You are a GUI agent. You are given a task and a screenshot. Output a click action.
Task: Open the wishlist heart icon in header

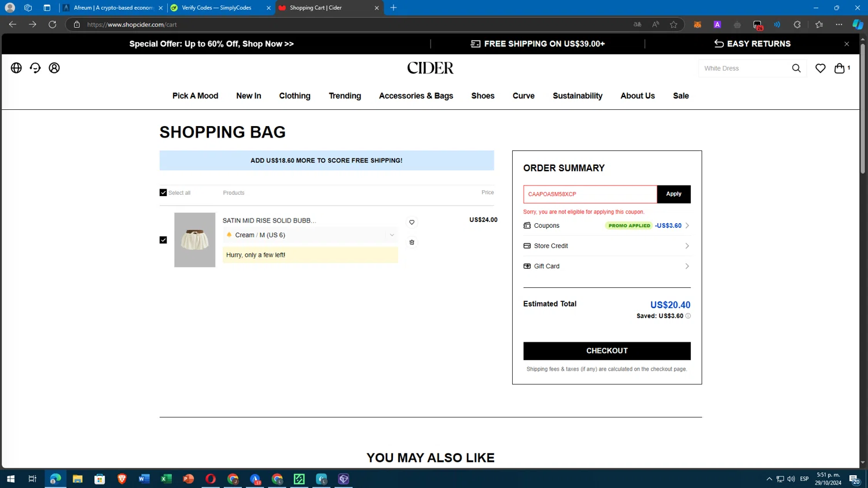821,68
